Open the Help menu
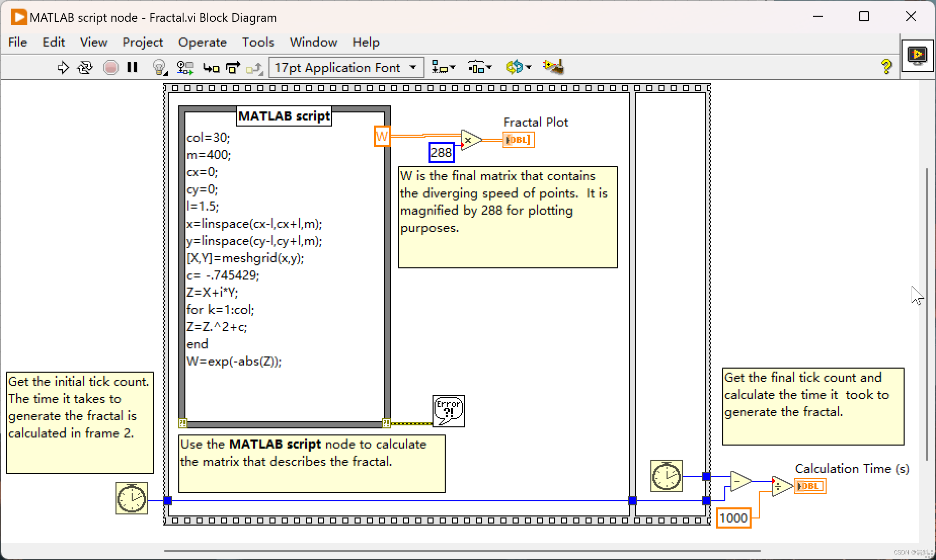Viewport: 936px width, 560px height. click(x=366, y=43)
